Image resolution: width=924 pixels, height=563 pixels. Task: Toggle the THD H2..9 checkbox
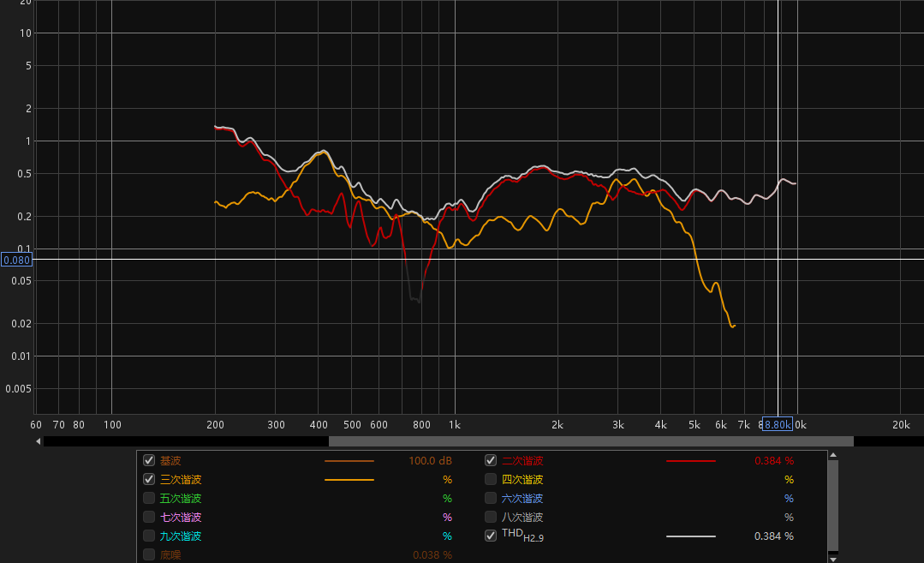tap(491, 536)
